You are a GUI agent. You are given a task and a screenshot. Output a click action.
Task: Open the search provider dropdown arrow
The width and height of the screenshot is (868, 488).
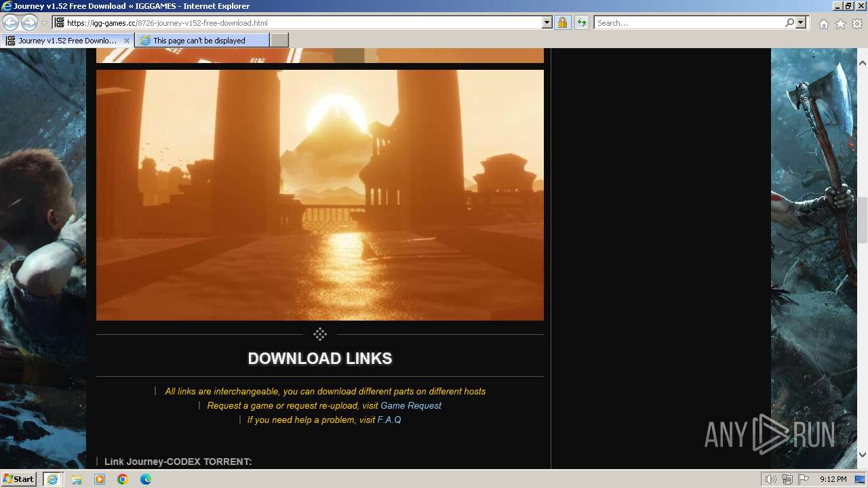click(801, 23)
